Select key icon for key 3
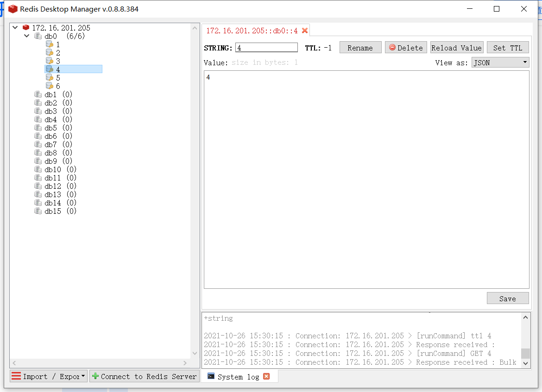Image resolution: width=542 pixels, height=392 pixels. click(50, 61)
